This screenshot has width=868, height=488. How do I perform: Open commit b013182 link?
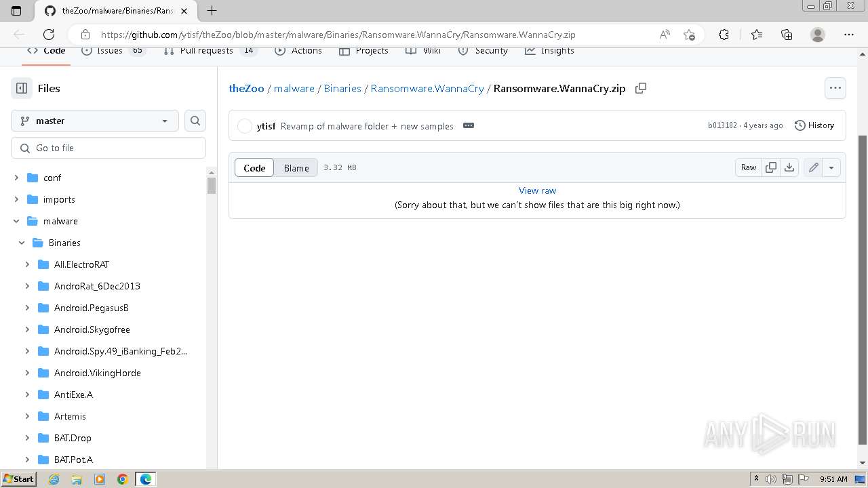722,125
